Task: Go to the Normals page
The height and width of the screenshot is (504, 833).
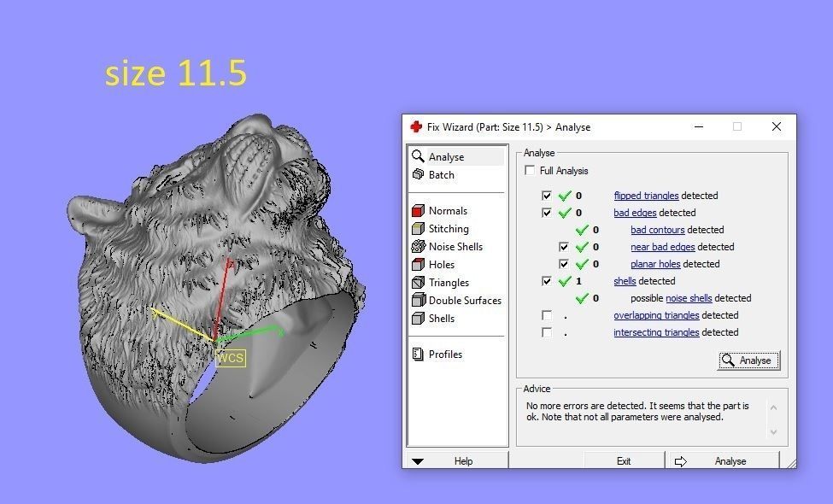Action: click(448, 210)
